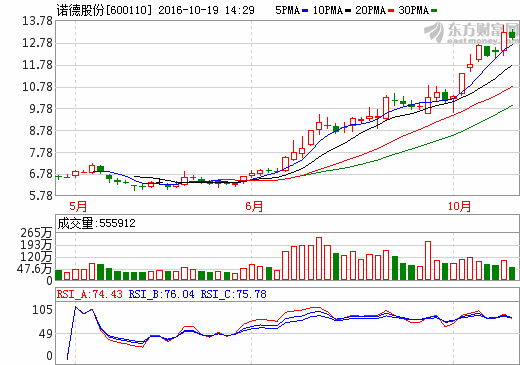This screenshot has height=365, width=520.
Task: Click the 13.78 price axis label
Action: click(x=38, y=21)
